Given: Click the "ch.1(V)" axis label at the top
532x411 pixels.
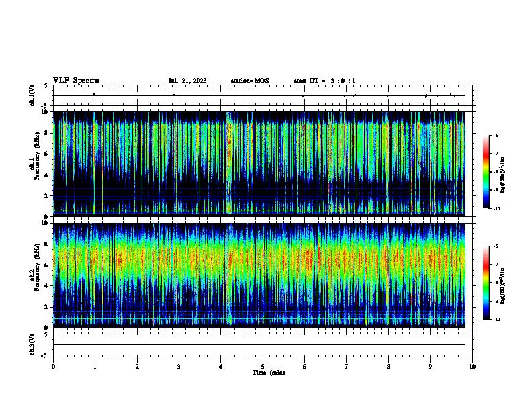Looking at the screenshot, I should (32, 95).
